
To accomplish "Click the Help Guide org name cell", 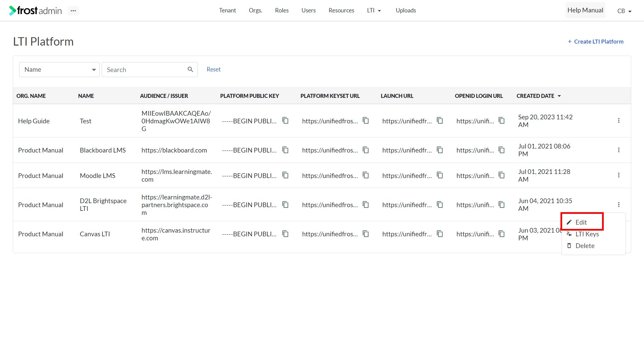I will click(34, 121).
